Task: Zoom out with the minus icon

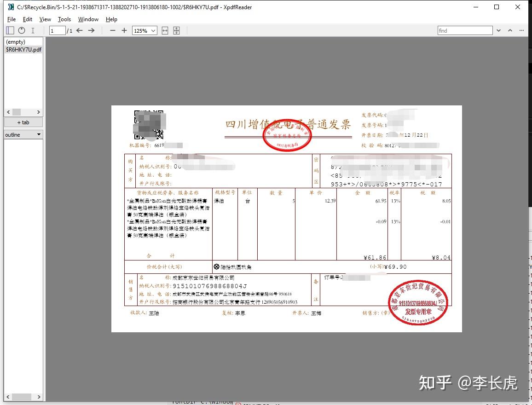Action: (113, 30)
